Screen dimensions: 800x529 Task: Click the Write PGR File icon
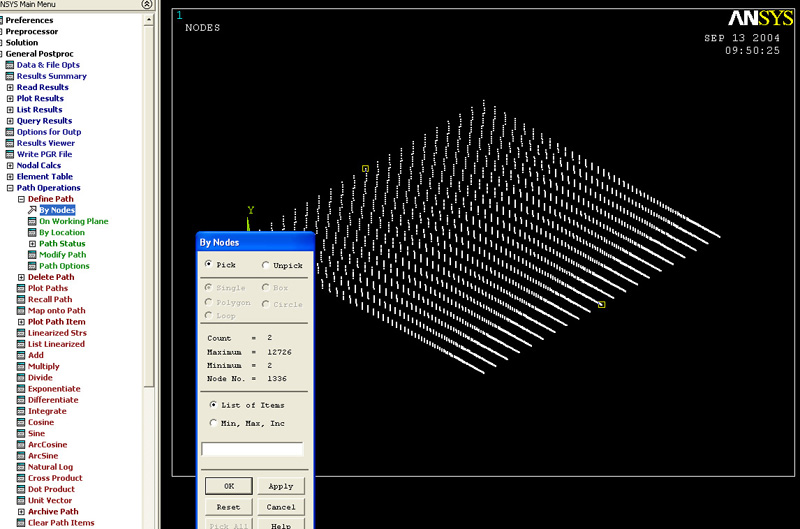coord(10,154)
